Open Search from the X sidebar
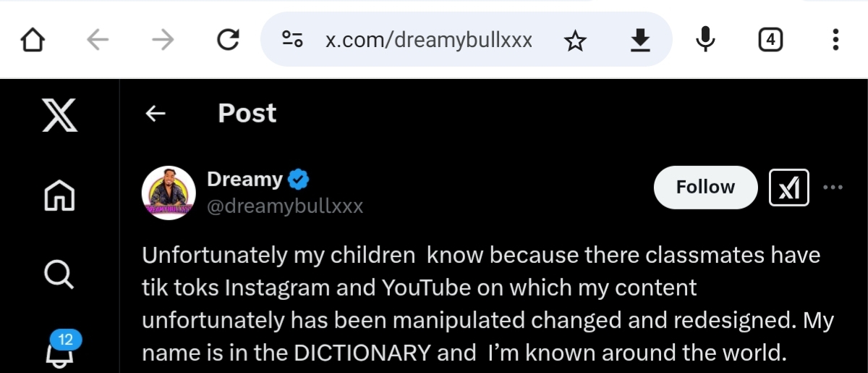This screenshot has height=373, width=868. point(59,274)
